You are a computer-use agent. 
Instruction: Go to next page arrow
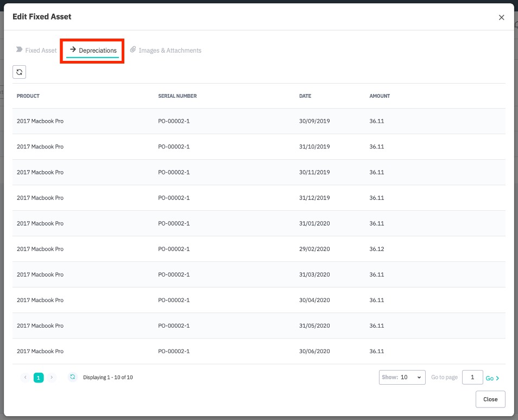tap(52, 377)
